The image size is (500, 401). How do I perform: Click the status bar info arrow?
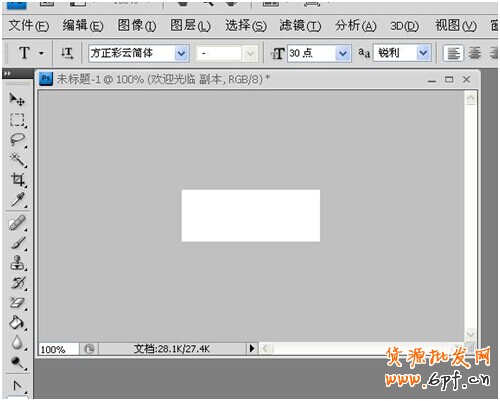click(252, 349)
